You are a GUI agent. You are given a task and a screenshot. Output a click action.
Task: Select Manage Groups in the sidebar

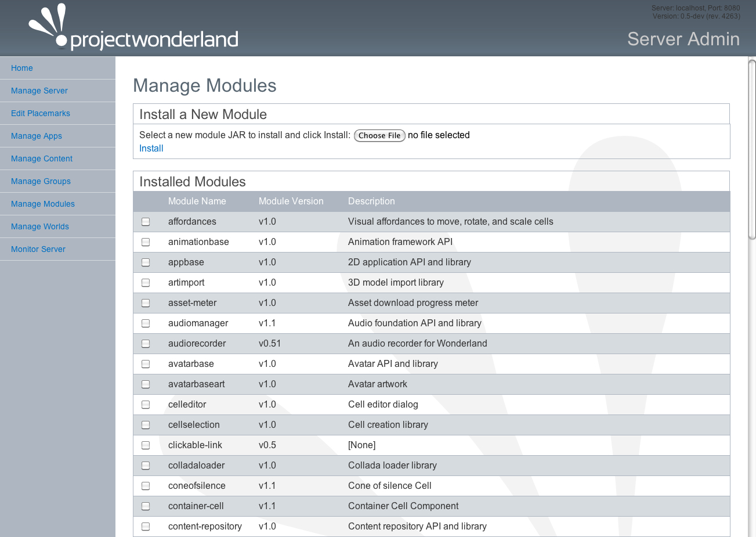click(x=41, y=181)
